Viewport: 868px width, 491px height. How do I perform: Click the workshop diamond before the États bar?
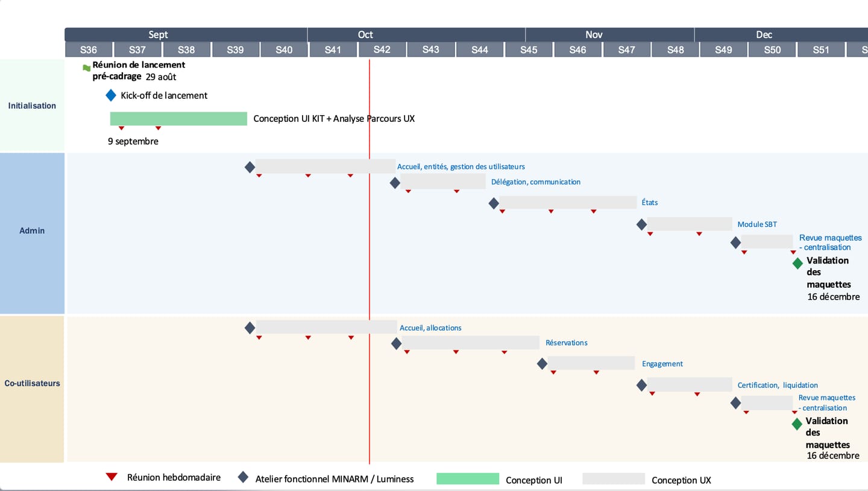[494, 203]
